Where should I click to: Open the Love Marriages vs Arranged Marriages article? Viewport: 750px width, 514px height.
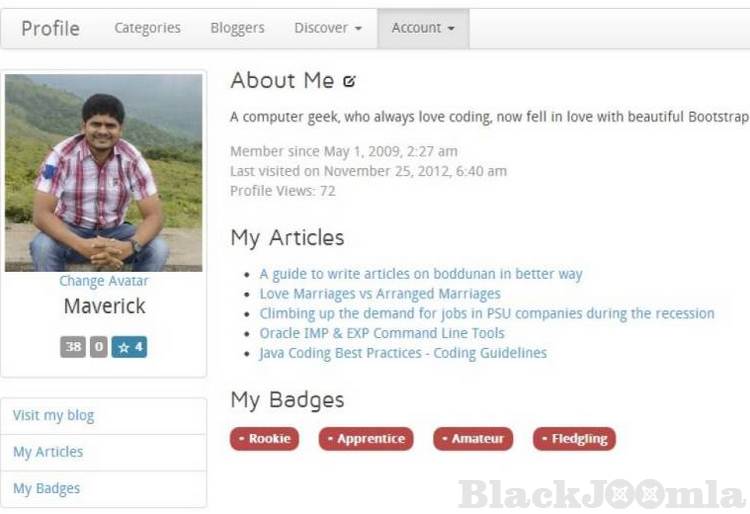[x=380, y=294]
